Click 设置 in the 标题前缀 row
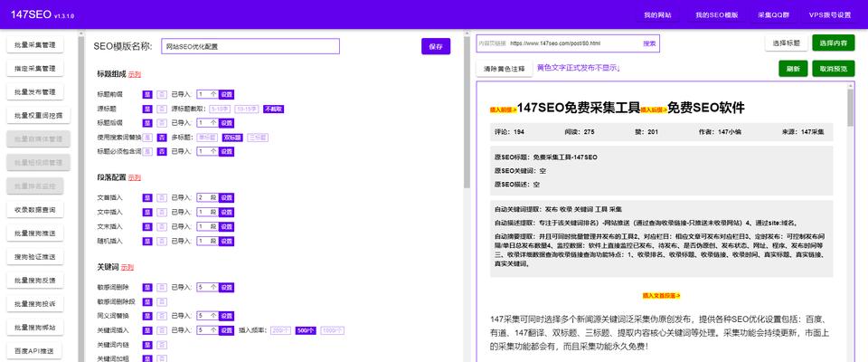Screen dimensions: 868x362 226,94
